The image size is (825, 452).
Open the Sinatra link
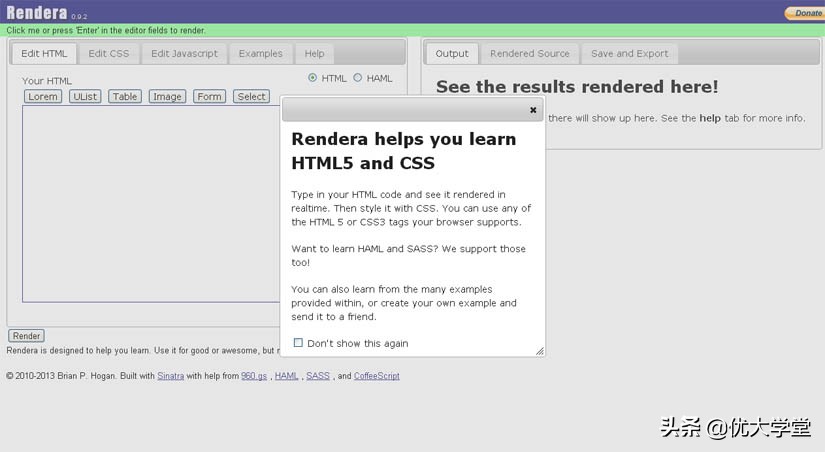click(x=170, y=376)
